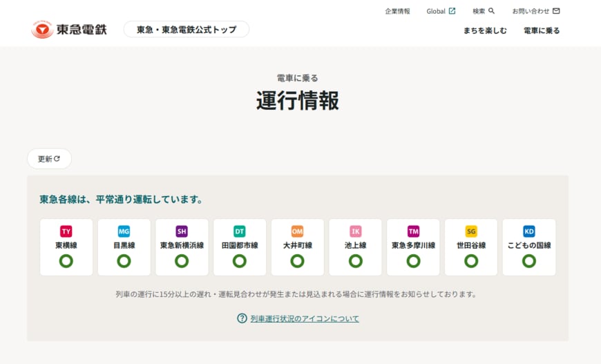Click the SH Shin-Yokohama Line badge
The image size is (601, 364).
tap(182, 231)
